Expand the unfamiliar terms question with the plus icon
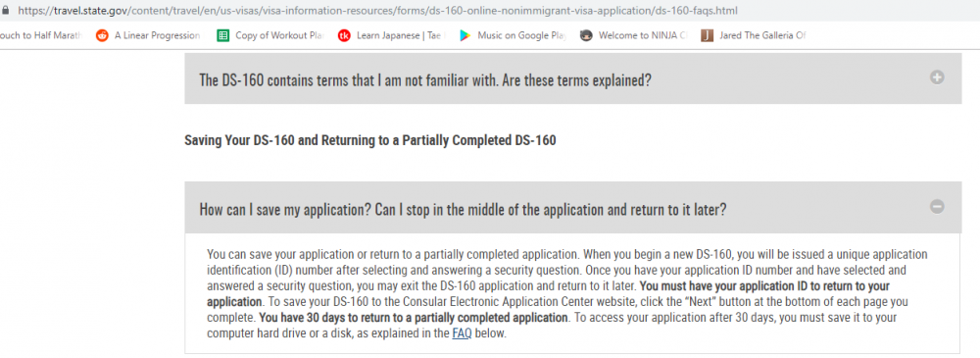The width and height of the screenshot is (980, 358). click(937, 77)
